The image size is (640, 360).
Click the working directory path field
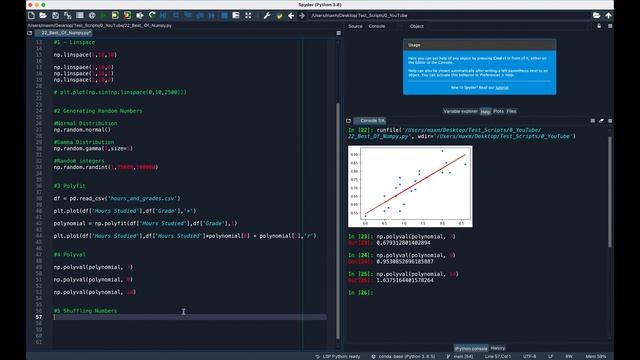point(449,16)
